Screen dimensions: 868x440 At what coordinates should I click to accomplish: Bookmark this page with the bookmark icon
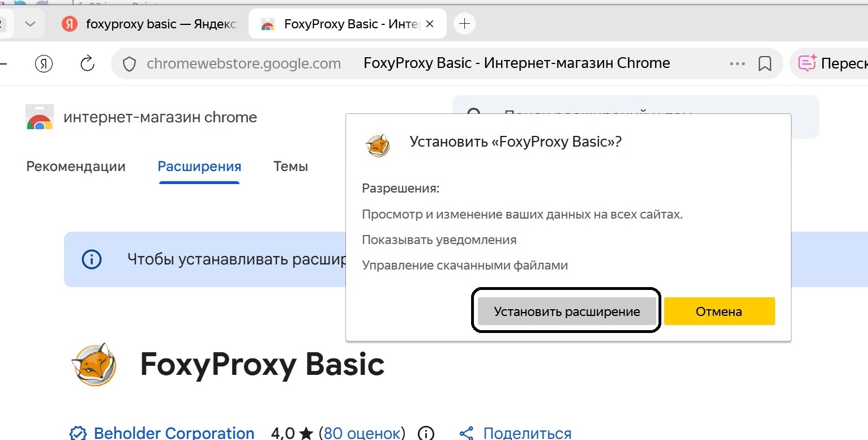click(x=764, y=64)
